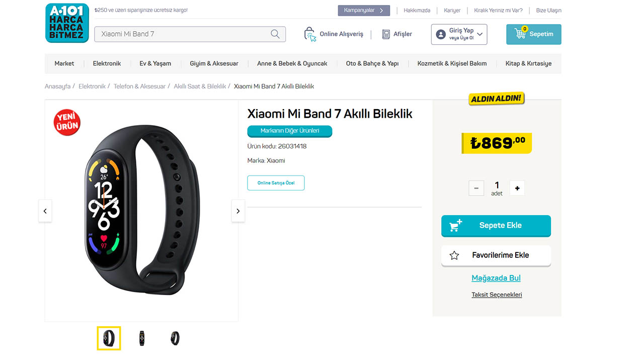Expand the Kampanyalar button
The width and height of the screenshot is (644, 362).
pos(364,11)
